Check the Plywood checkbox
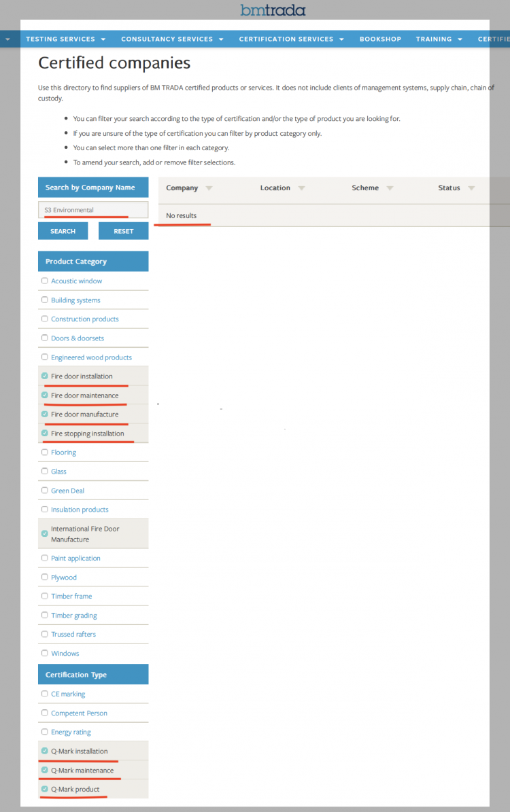510x812 pixels. click(x=45, y=577)
